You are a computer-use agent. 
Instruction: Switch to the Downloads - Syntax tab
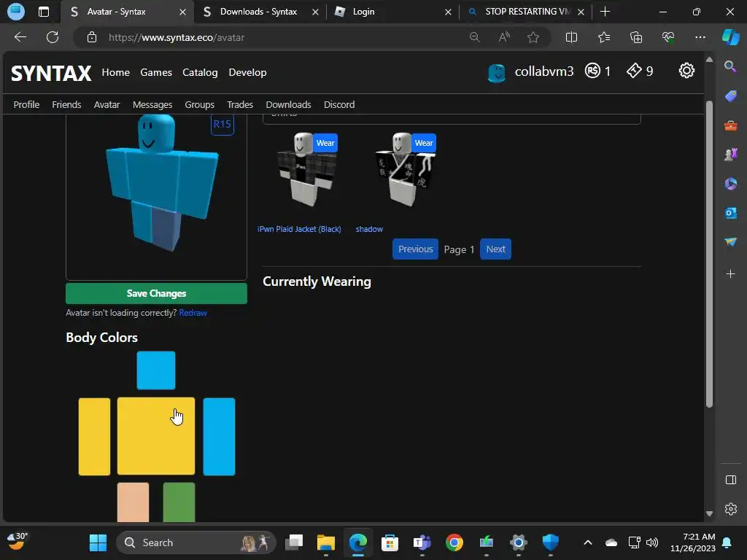260,12
